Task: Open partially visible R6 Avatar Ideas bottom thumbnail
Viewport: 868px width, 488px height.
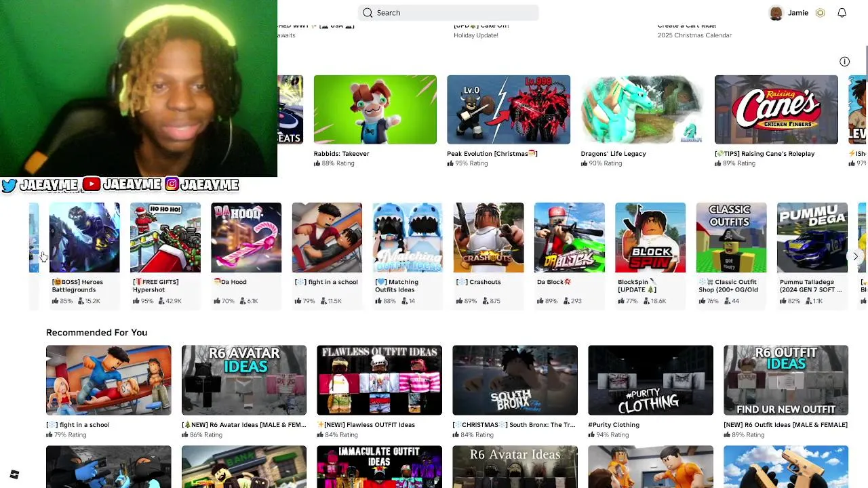Action: (515, 466)
